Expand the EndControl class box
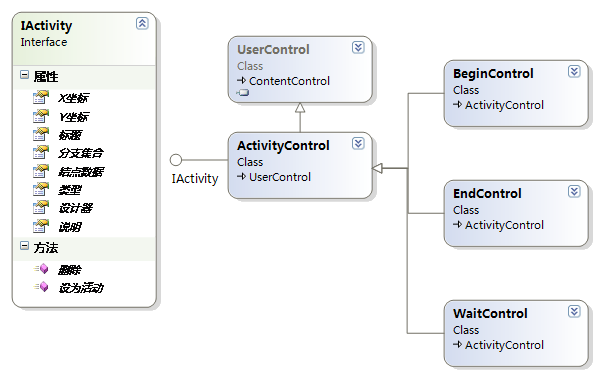This screenshot has height=377, width=599. click(574, 191)
